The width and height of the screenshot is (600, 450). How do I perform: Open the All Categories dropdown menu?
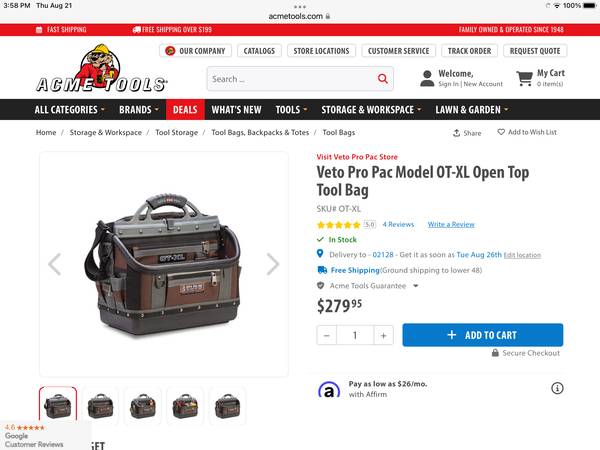70,110
